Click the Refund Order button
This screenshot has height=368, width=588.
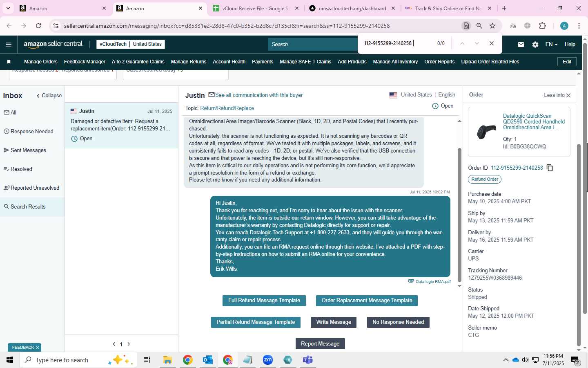pyautogui.click(x=485, y=180)
